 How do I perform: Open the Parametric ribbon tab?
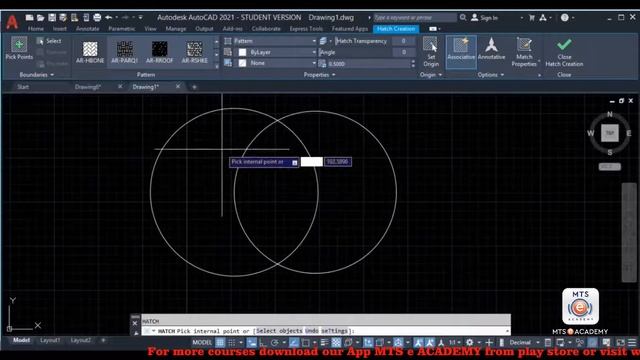122,29
